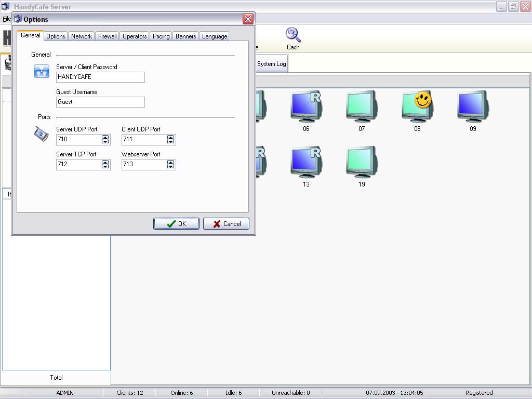Decrease the Webserver Port value

pos(170,167)
